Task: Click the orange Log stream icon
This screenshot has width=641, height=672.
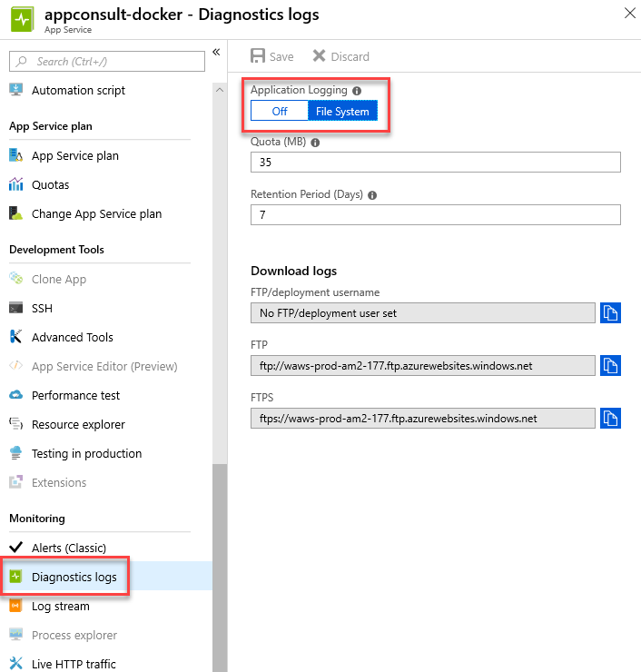Action: tap(15, 606)
